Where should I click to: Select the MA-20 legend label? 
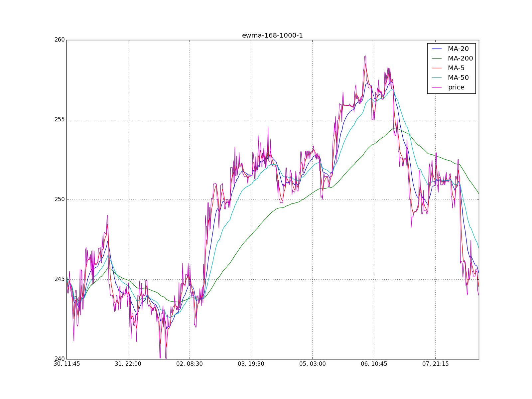458,49
